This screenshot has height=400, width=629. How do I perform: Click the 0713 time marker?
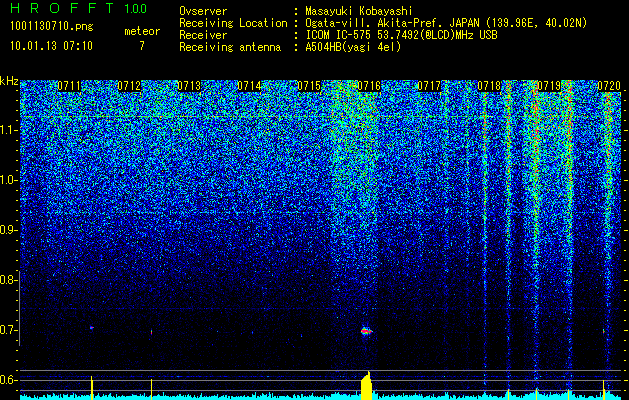pyautogui.click(x=189, y=86)
